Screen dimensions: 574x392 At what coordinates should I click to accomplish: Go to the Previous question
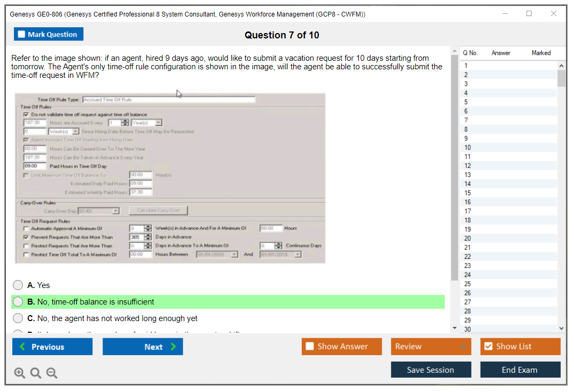(x=52, y=347)
